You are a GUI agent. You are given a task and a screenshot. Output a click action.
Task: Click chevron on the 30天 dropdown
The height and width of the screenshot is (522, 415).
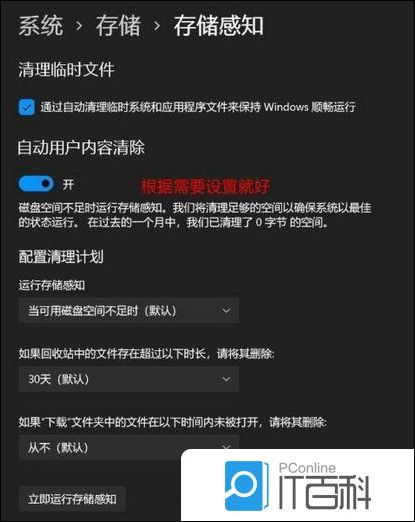point(226,379)
